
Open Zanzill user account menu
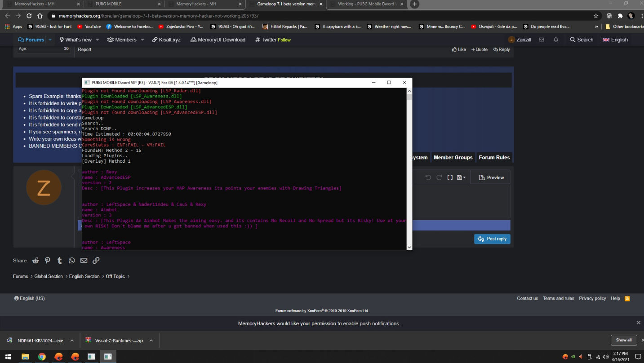point(520,40)
